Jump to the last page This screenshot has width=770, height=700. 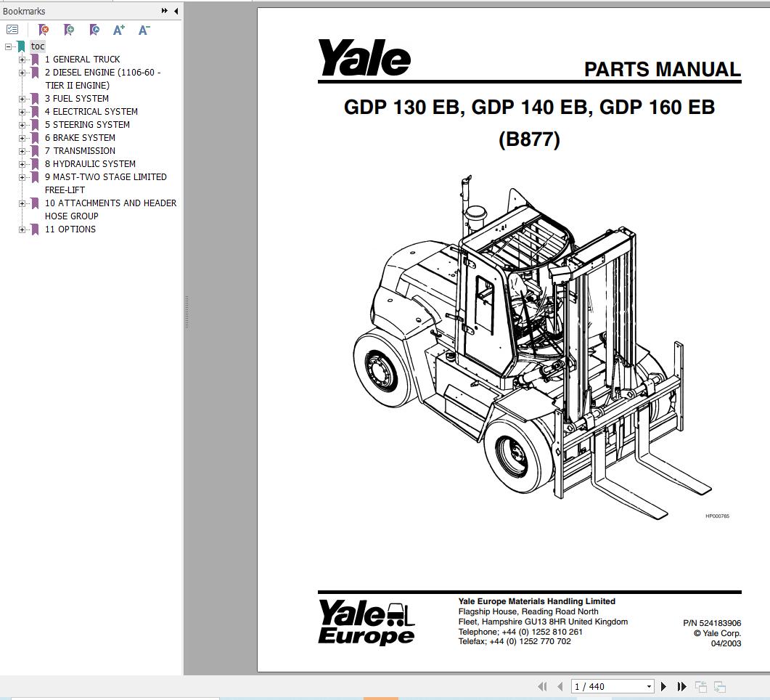(x=681, y=686)
